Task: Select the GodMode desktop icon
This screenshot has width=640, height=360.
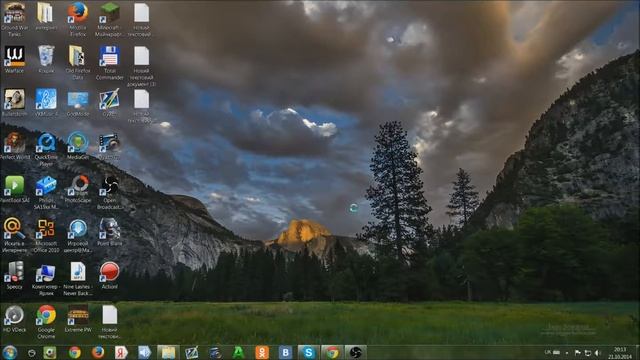Action: coord(78,103)
